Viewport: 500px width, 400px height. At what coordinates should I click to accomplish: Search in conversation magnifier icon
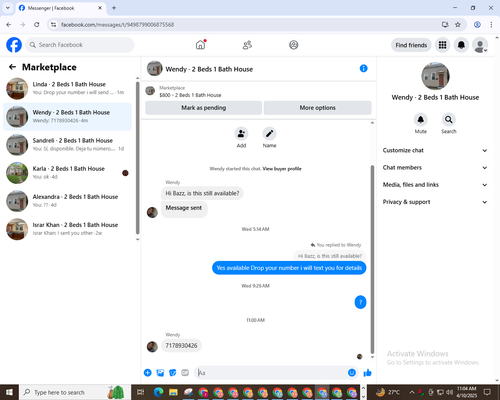[x=449, y=119]
